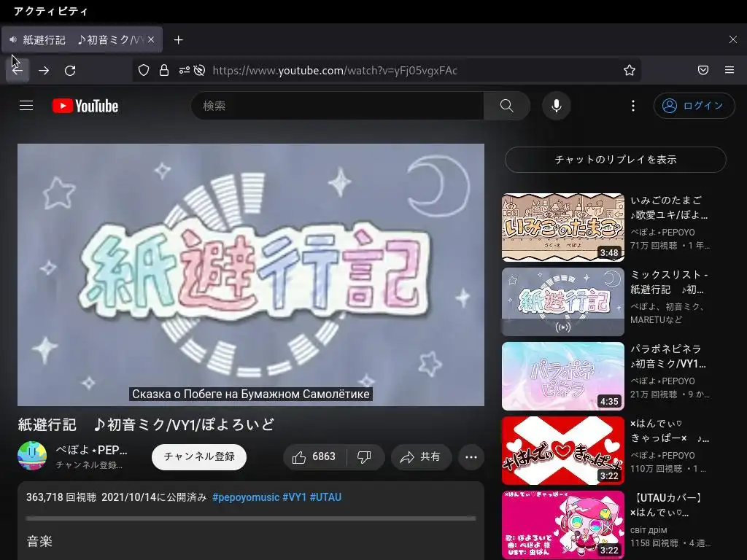Go to YouTube home via the logo
This screenshot has height=560, width=747.
coord(85,106)
